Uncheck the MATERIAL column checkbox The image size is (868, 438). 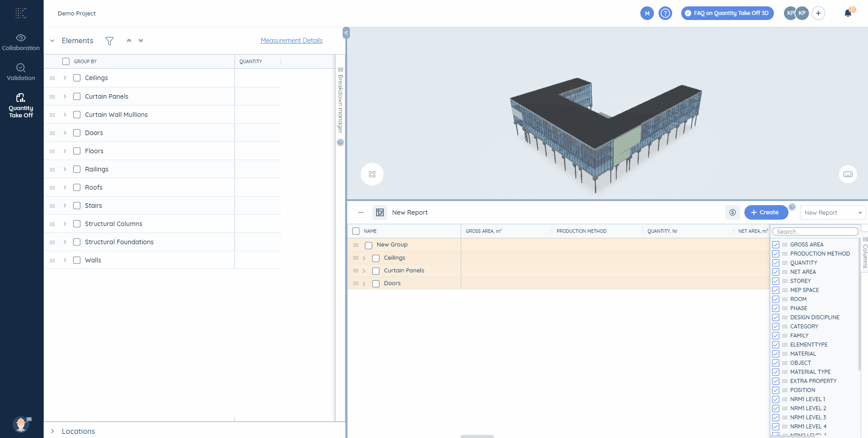pos(776,354)
